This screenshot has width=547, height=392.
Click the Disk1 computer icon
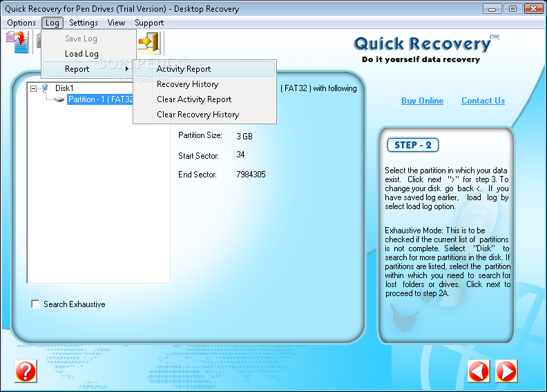45,88
